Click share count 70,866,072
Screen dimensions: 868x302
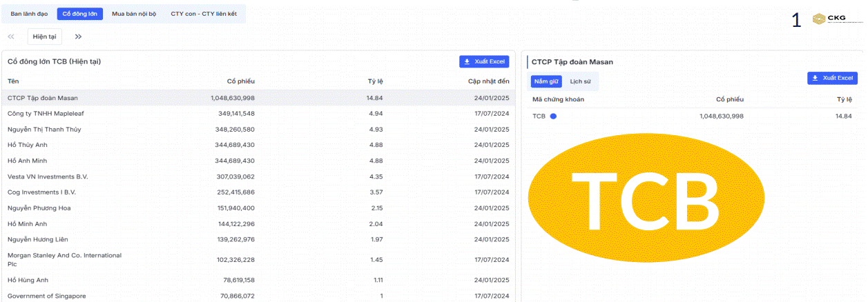238,296
